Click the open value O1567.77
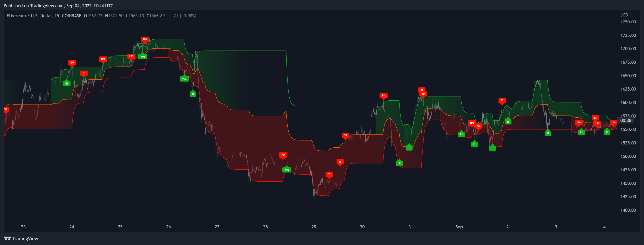This screenshot has width=644, height=245. [93, 16]
